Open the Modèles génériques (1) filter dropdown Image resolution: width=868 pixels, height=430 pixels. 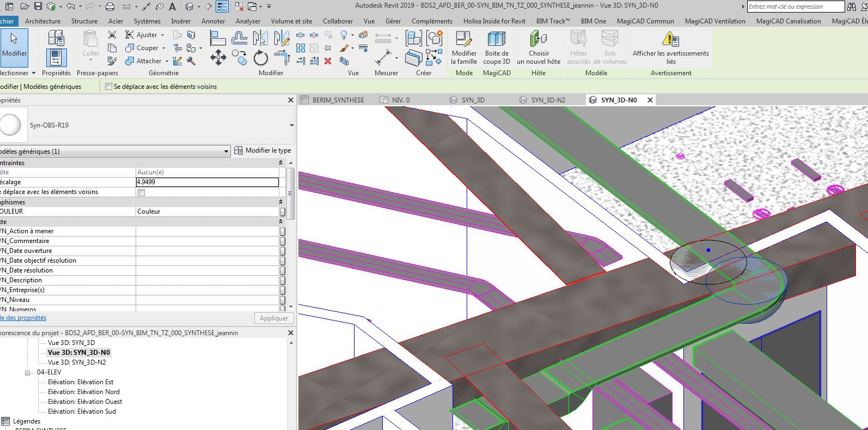pos(226,152)
